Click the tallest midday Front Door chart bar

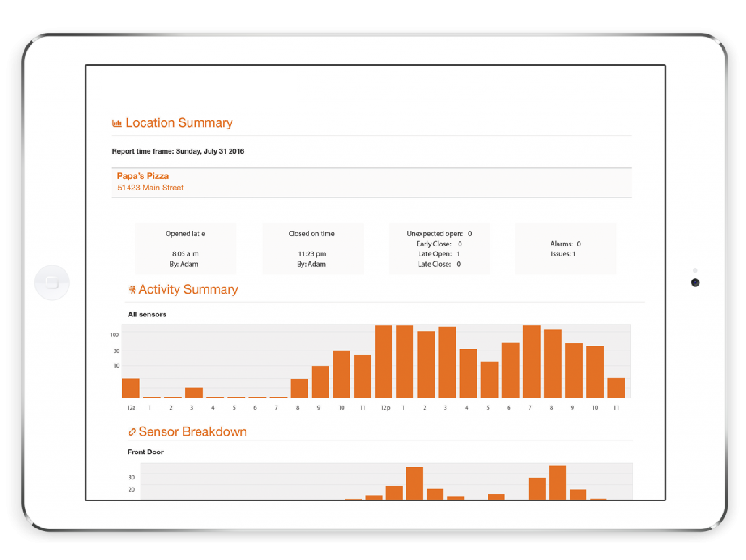point(414,483)
